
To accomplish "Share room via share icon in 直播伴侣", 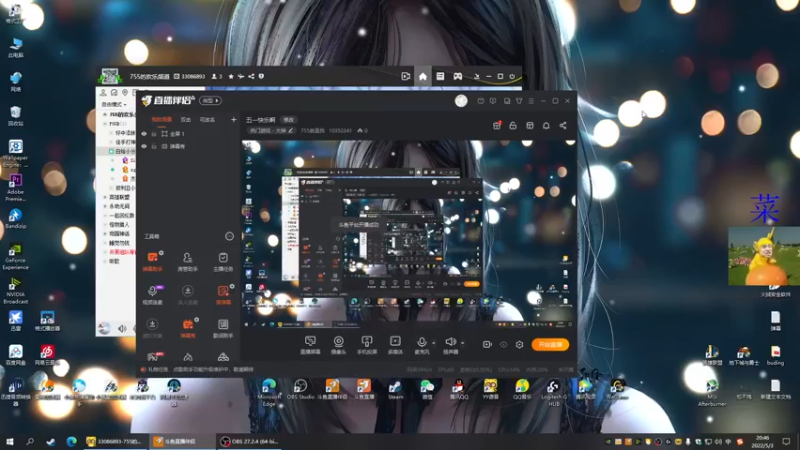I will point(563,126).
